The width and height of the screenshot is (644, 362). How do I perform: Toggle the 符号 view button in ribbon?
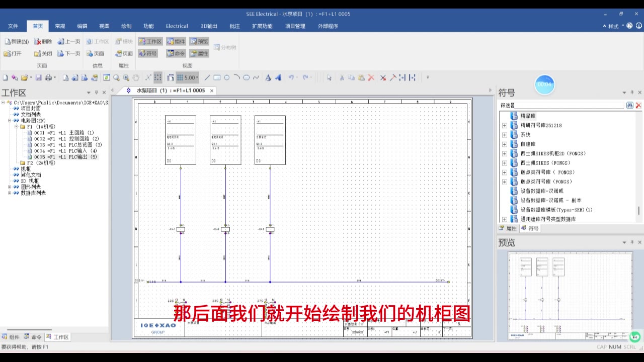coord(148,53)
